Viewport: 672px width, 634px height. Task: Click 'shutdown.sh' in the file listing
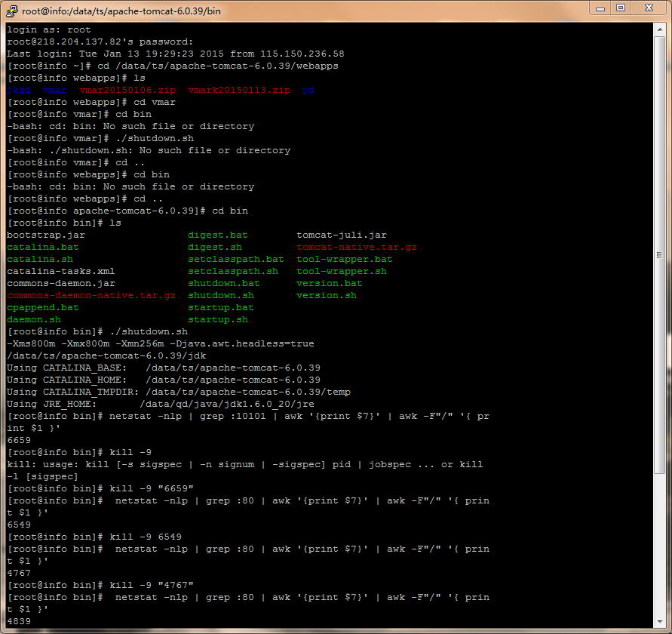tap(221, 295)
